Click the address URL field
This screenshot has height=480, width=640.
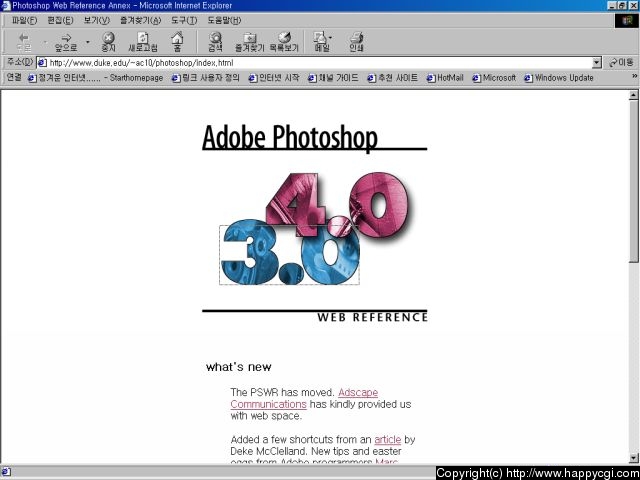pos(320,63)
